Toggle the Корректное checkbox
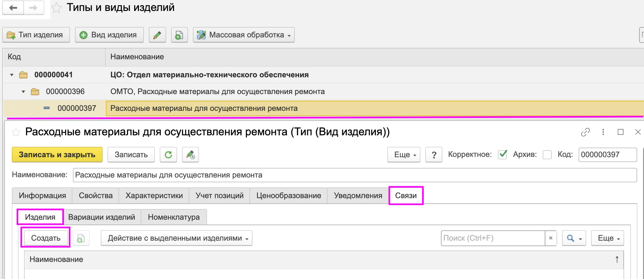 point(503,155)
